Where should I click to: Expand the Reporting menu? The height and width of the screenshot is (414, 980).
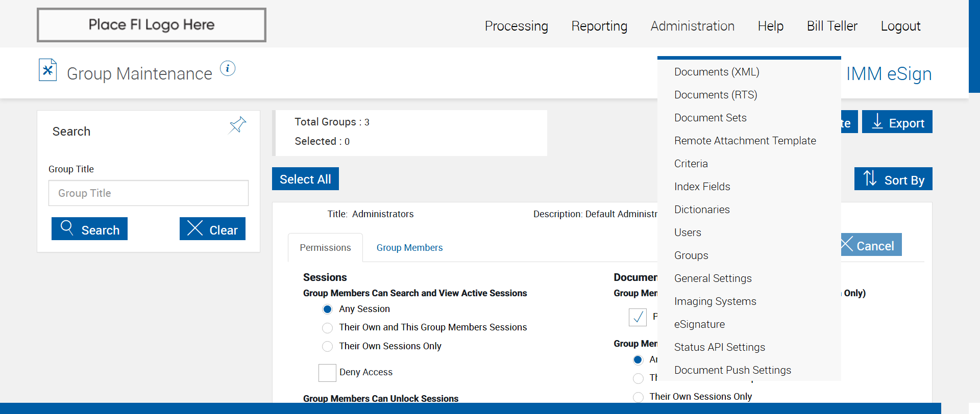point(599,26)
